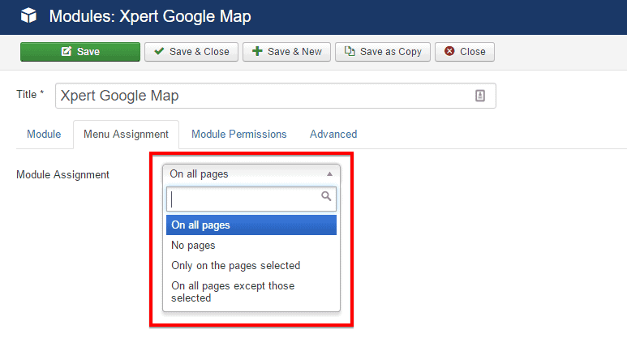Collapse the Module Assignment dropdown

tap(251, 173)
